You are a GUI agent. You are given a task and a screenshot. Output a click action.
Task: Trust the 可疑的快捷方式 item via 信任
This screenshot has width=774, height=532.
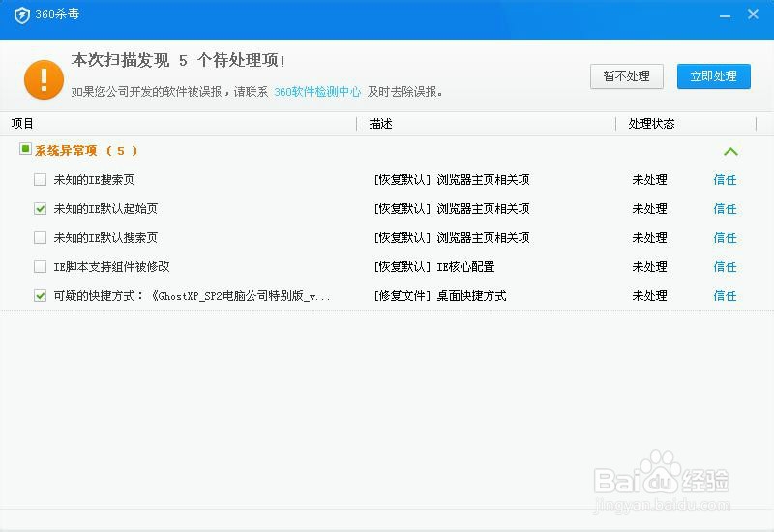[x=725, y=296]
